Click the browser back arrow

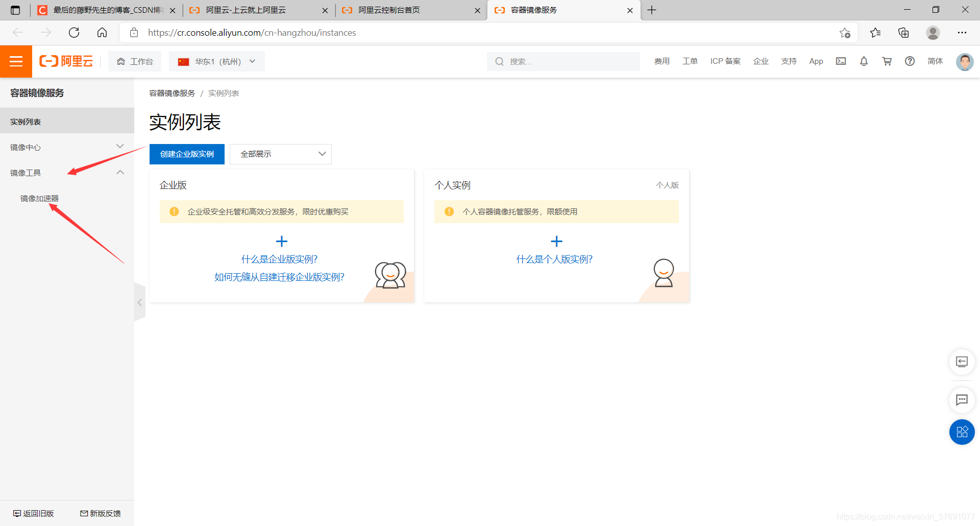click(18, 33)
